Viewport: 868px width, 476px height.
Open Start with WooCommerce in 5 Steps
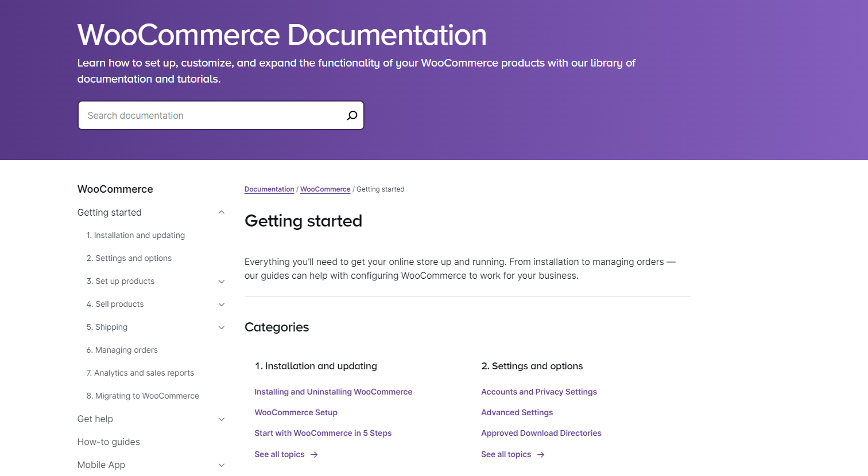[x=323, y=433]
